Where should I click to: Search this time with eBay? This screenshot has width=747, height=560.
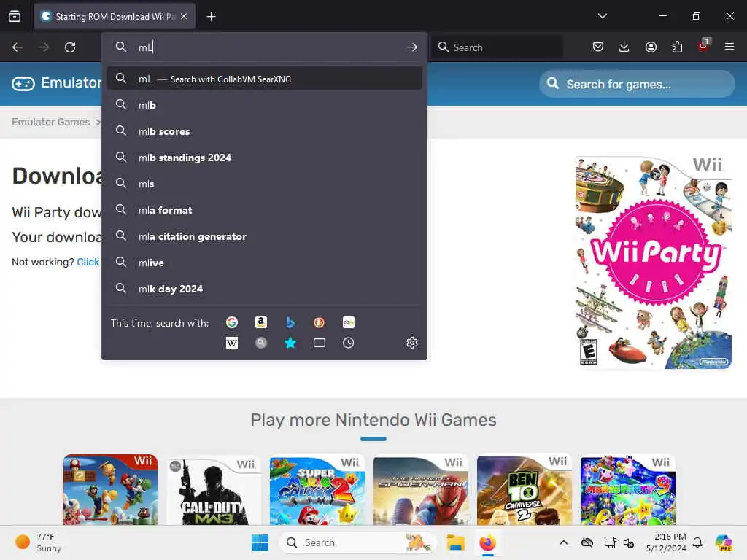(x=348, y=322)
